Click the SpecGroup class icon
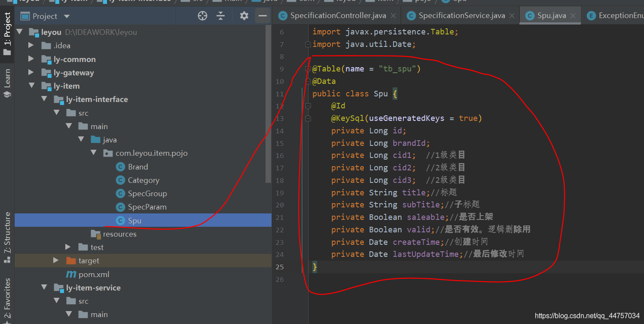 [121, 194]
